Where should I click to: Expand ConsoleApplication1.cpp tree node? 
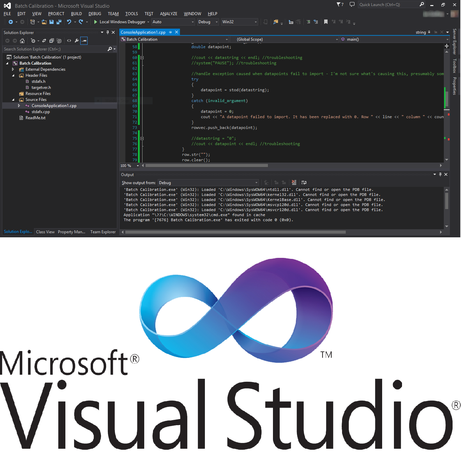coord(19,106)
